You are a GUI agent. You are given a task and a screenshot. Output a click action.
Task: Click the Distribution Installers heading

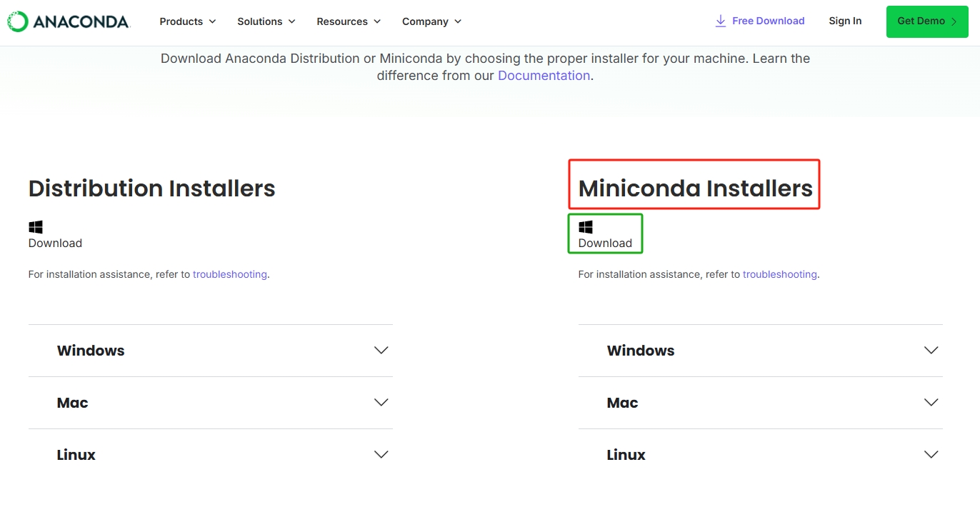click(152, 189)
